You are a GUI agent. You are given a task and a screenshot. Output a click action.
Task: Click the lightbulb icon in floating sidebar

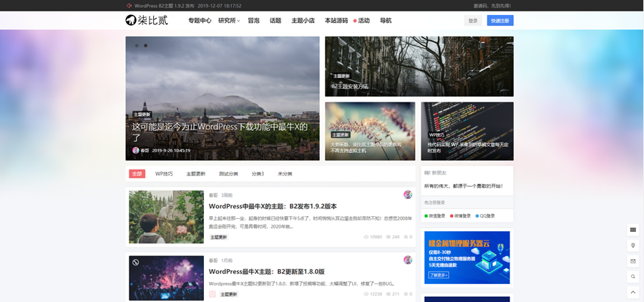pos(633,245)
